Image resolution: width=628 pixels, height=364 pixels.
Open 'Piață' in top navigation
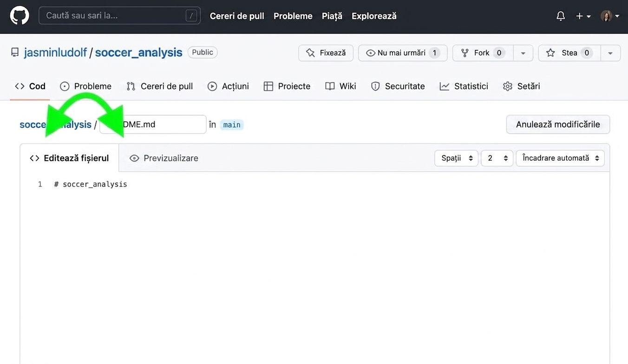pos(332,16)
